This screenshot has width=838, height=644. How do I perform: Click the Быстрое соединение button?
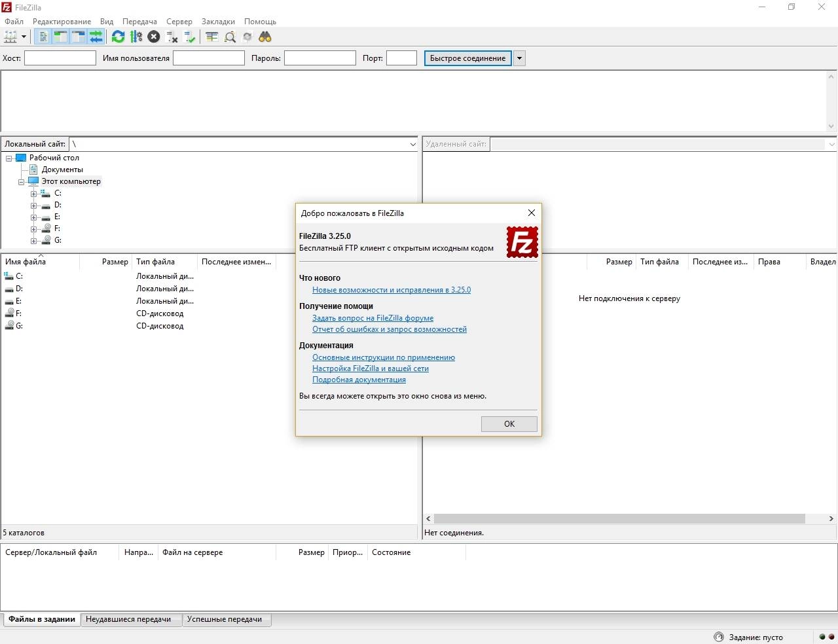[467, 58]
